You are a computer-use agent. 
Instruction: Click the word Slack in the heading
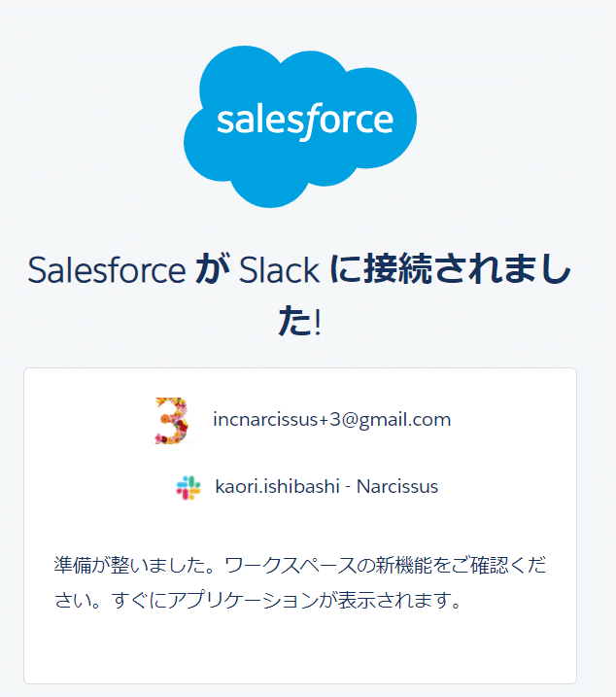(279, 269)
